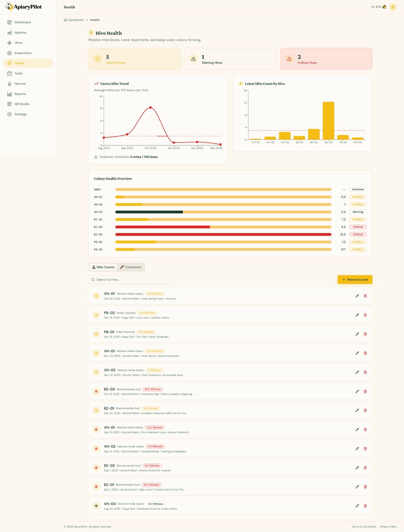Click the Healthy Hives summary card
404x532 pixels.
(135, 59)
